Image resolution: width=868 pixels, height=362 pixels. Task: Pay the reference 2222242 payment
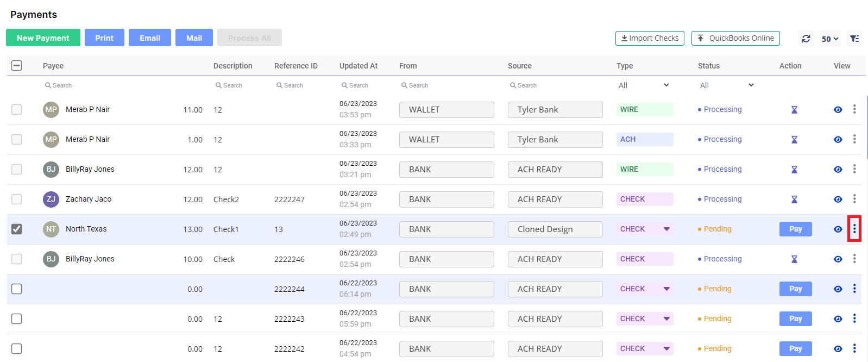pos(796,348)
